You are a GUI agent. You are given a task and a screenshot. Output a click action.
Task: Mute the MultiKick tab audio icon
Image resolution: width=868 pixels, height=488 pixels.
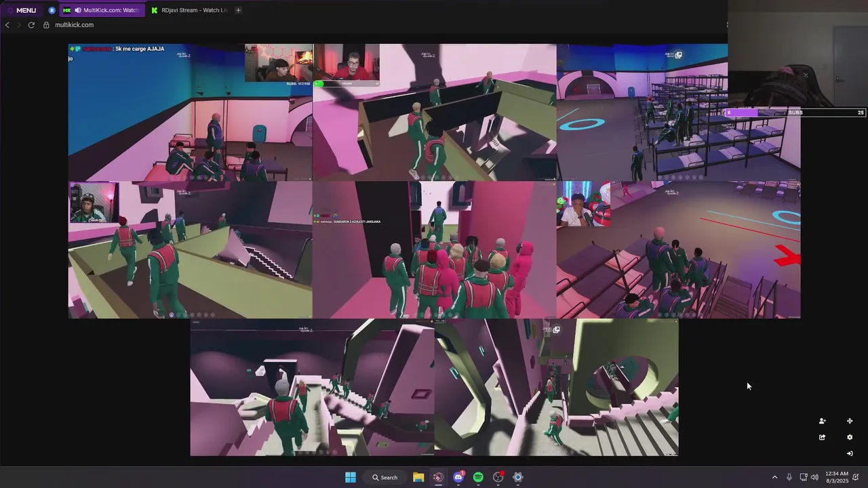point(77,10)
